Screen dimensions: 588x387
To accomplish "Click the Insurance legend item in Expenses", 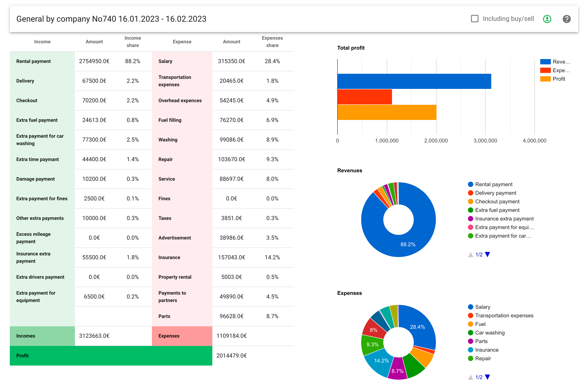I will pyautogui.click(x=487, y=350).
